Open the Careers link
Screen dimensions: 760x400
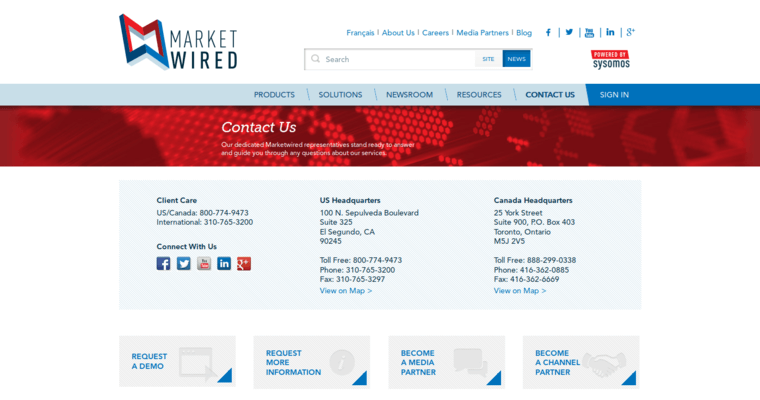tap(435, 32)
